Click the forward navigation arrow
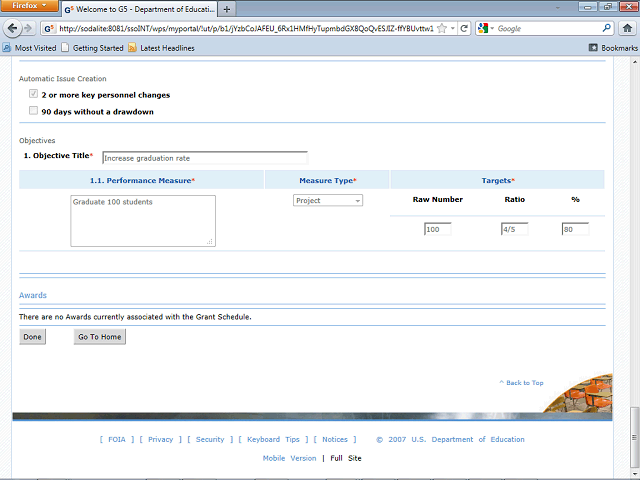This screenshot has height=480, width=640. [x=28, y=29]
